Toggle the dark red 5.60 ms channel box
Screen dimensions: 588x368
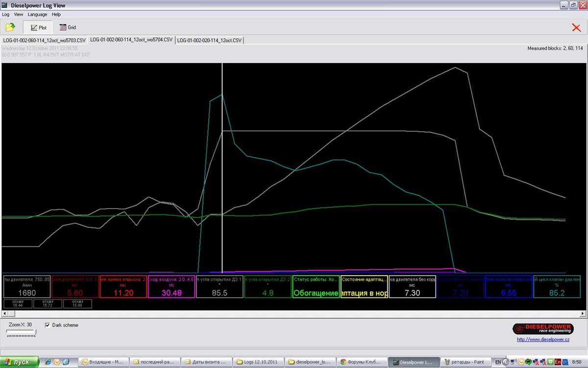(x=74, y=287)
